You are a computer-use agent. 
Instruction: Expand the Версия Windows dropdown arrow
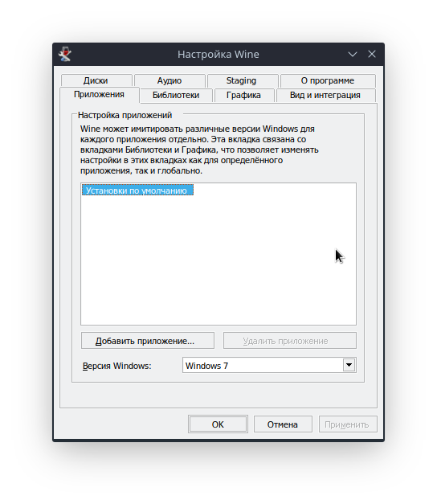[349, 365]
